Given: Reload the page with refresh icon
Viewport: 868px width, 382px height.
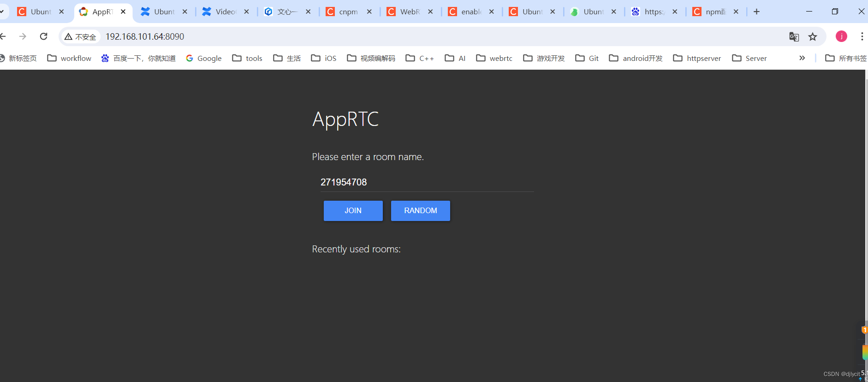Looking at the screenshot, I should pyautogui.click(x=43, y=36).
